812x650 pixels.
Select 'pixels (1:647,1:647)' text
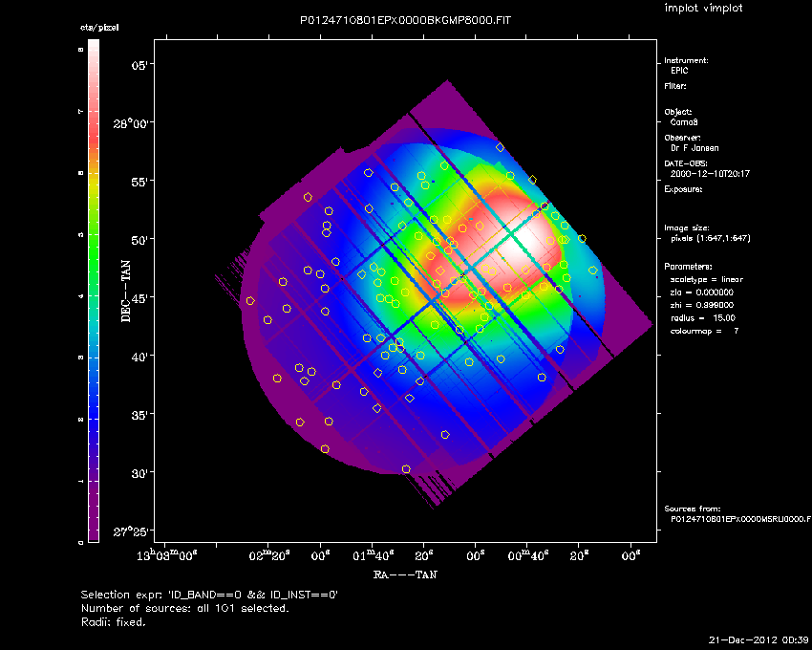click(x=711, y=238)
